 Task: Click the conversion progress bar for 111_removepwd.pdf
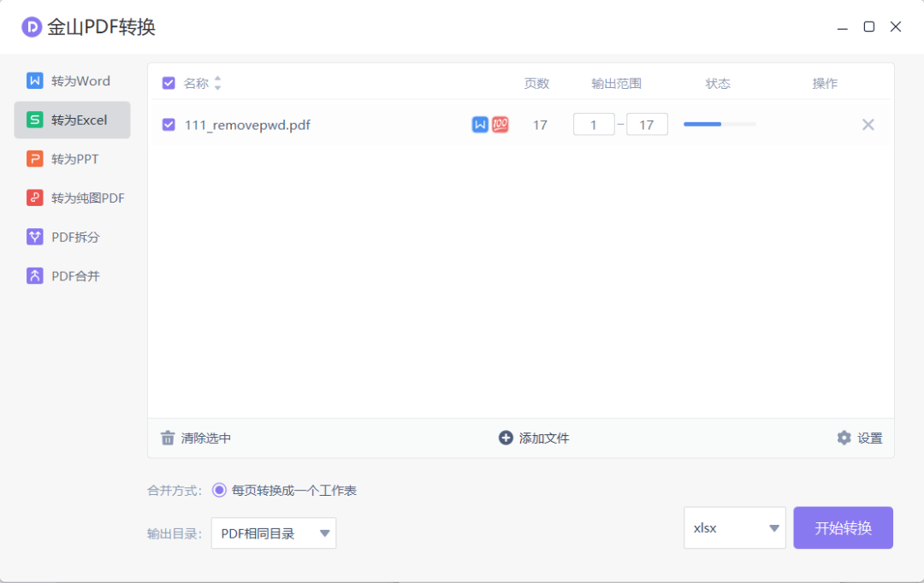point(720,124)
